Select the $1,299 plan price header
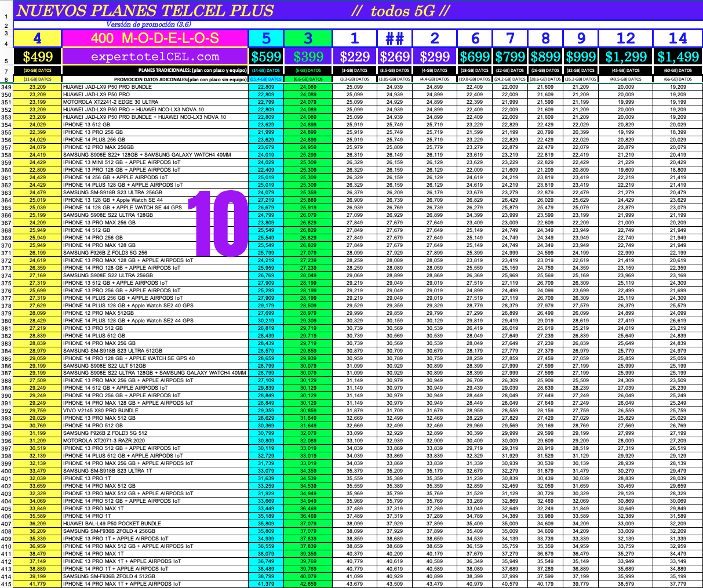The image size is (703, 588). [626, 56]
